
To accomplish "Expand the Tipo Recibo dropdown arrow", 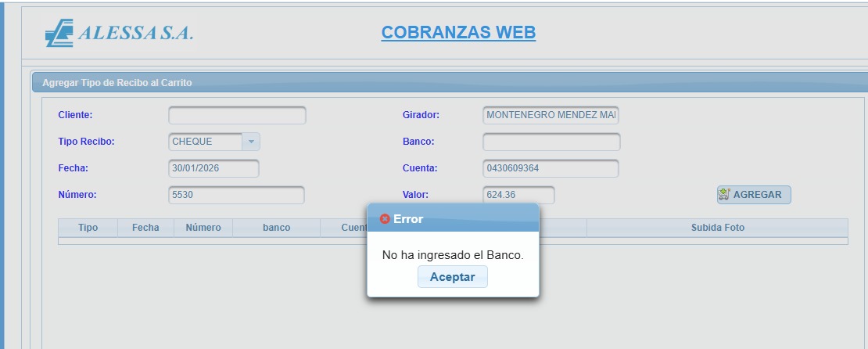I will coord(251,142).
